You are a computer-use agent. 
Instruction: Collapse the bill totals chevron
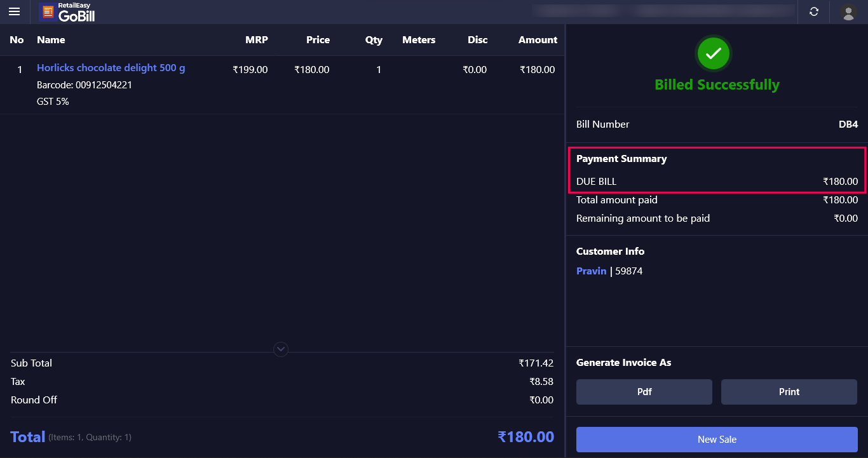pyautogui.click(x=281, y=349)
